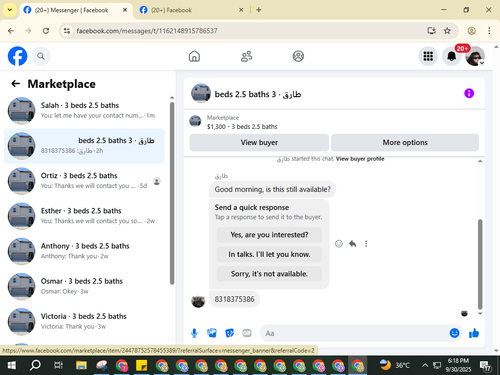Open the $1,300 listing banner
The image size is (500, 375).
334,122
